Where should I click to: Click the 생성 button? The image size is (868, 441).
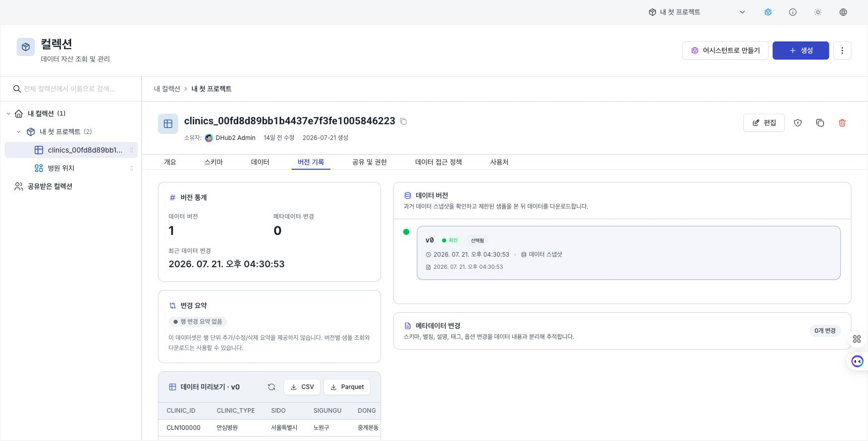coord(801,51)
